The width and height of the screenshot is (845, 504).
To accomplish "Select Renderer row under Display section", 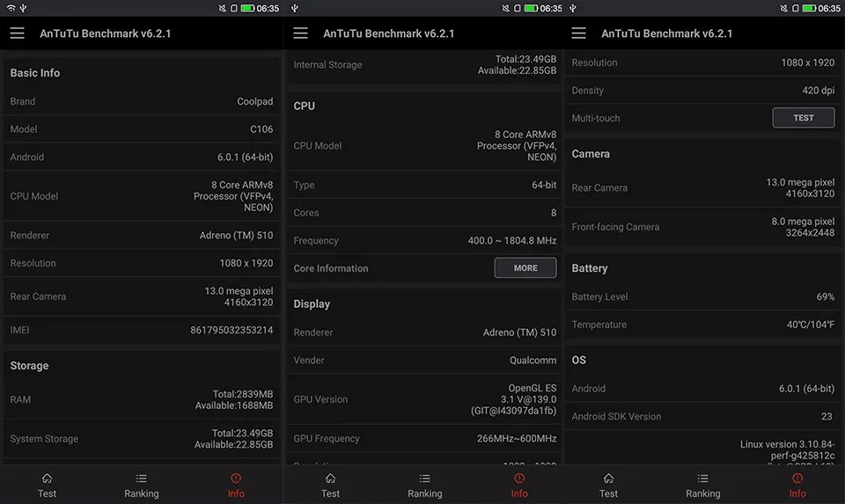I will click(x=424, y=332).
